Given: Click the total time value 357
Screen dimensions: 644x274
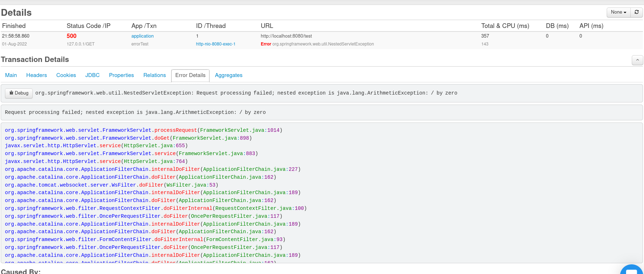Looking at the screenshot, I should point(485,36).
